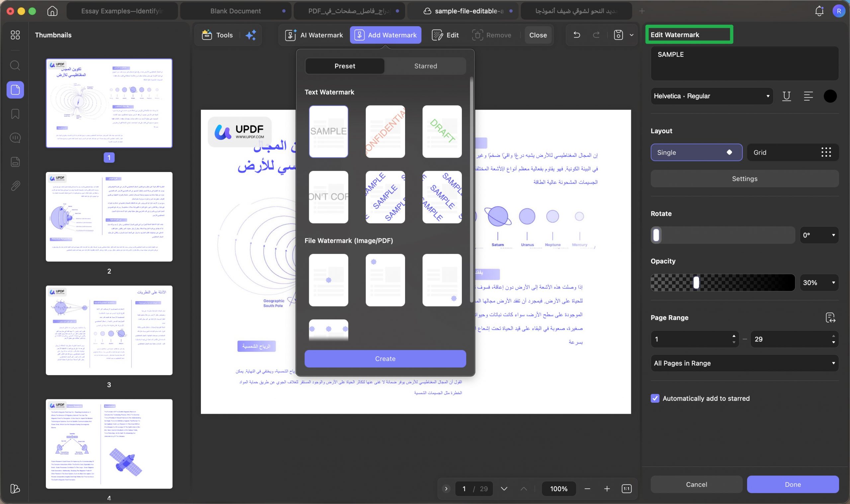Image resolution: width=850 pixels, height=504 pixels.
Task: Open a new tab with plus
Action: pyautogui.click(x=642, y=11)
